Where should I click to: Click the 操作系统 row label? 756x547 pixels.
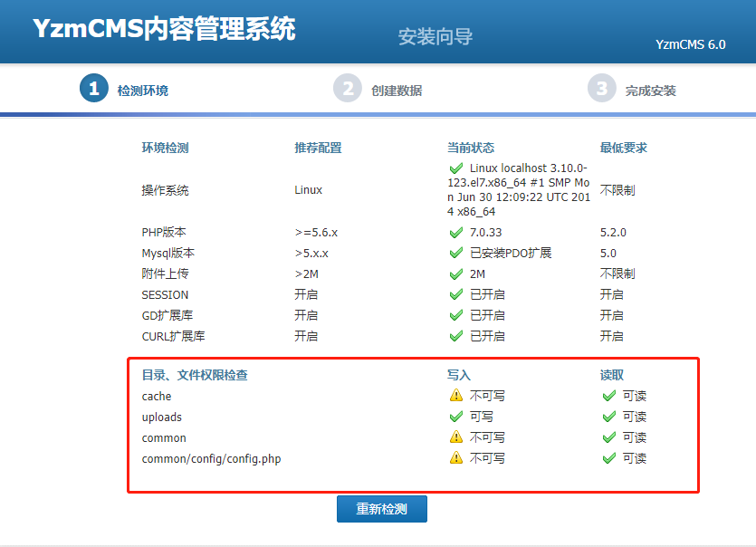click(x=165, y=190)
